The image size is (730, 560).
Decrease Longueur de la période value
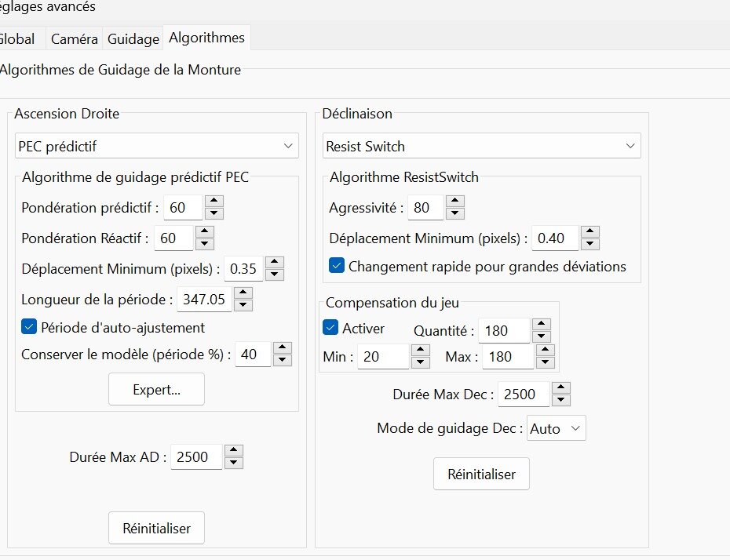[x=243, y=304]
